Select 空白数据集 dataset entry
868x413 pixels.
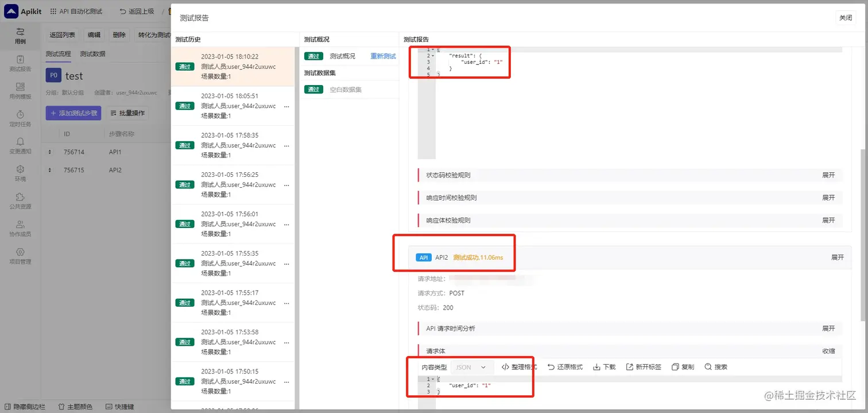[346, 90]
